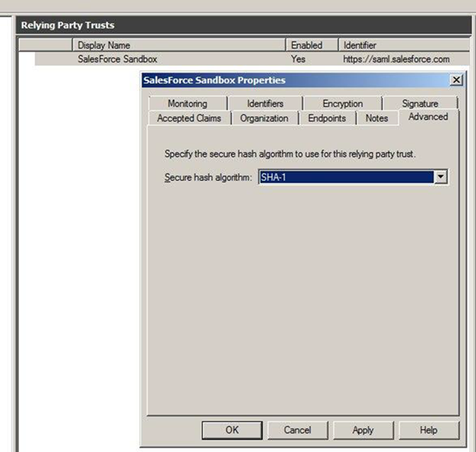This screenshot has width=476, height=452.
Task: Open the Accepted Claims tab
Action: click(189, 118)
